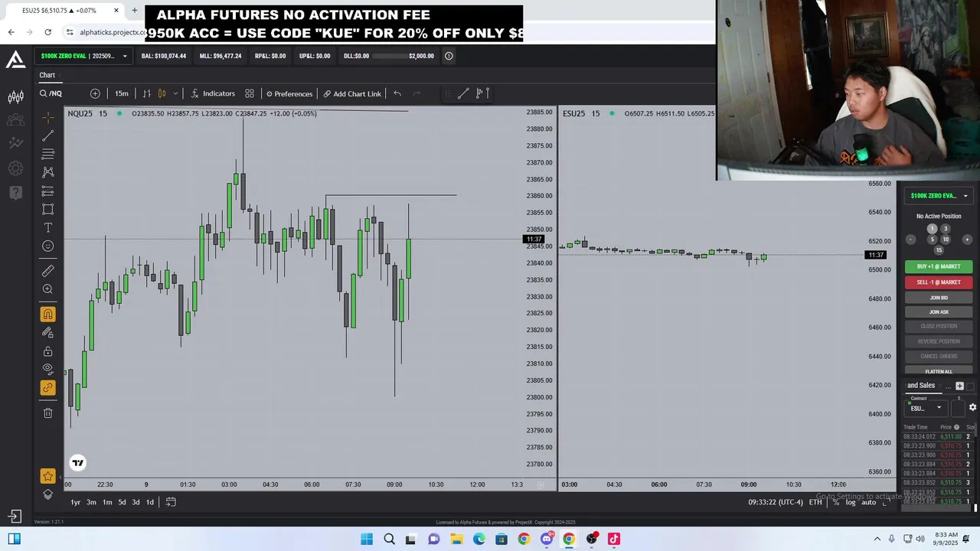This screenshot has width=980, height=551.
Task: Open chart Preferences
Action: pyautogui.click(x=289, y=93)
